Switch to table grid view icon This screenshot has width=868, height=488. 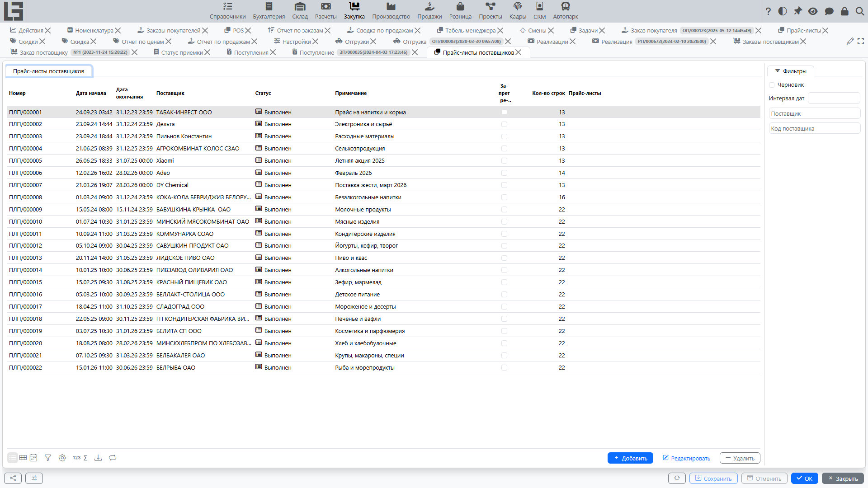[23, 458]
